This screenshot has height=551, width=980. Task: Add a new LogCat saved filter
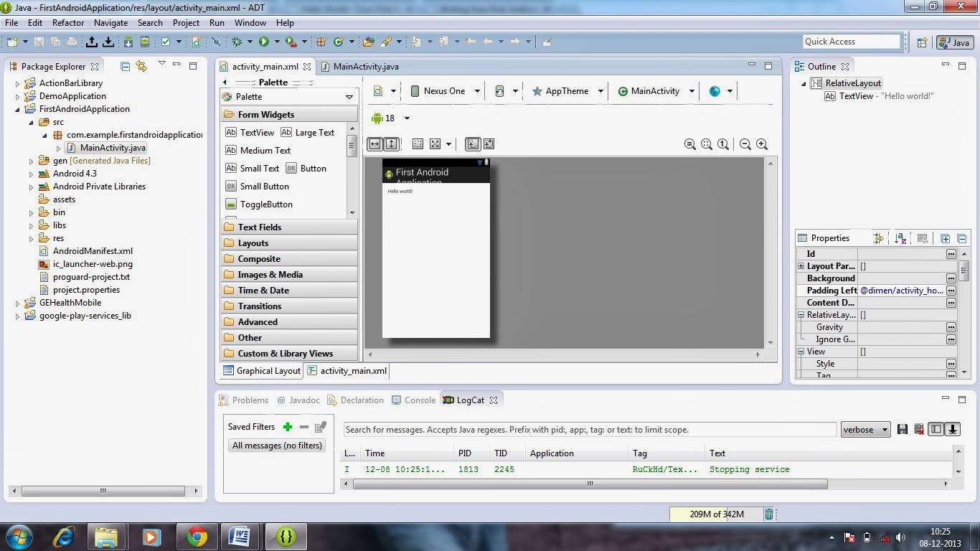288,427
